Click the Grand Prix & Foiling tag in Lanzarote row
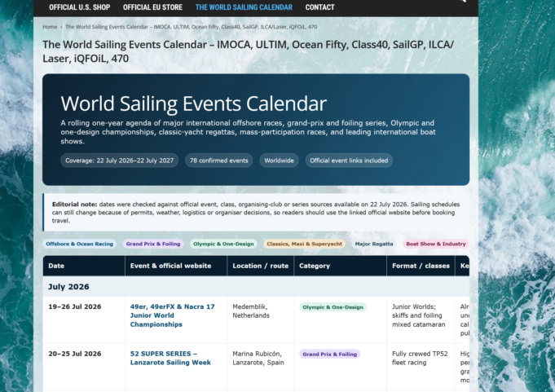Viewport: 555px width, 392px height. tap(329, 355)
